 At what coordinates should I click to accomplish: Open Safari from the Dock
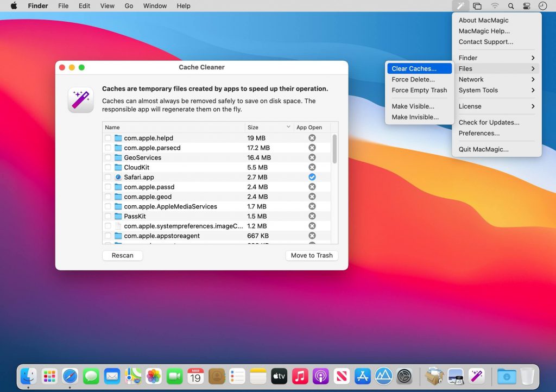pos(70,375)
